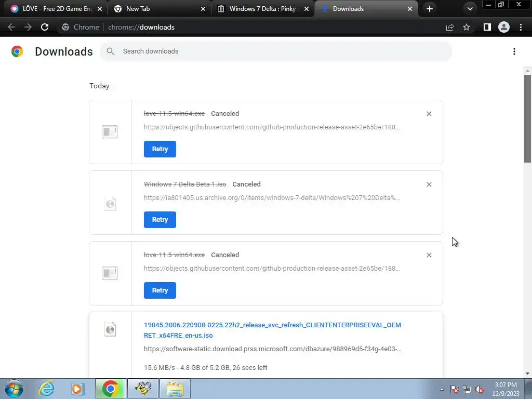Open Windows Explorer folder icon in taskbar

tap(175, 389)
